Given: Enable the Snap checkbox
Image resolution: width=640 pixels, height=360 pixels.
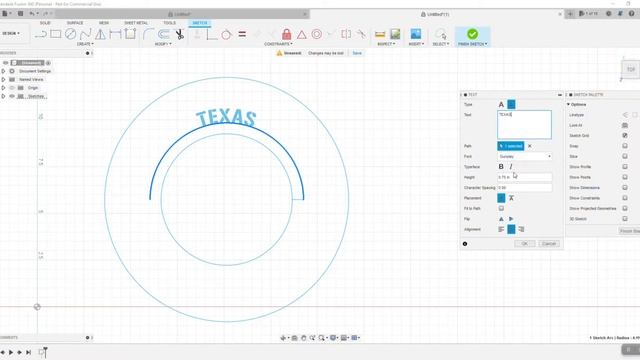Looking at the screenshot, I should coord(625,146).
